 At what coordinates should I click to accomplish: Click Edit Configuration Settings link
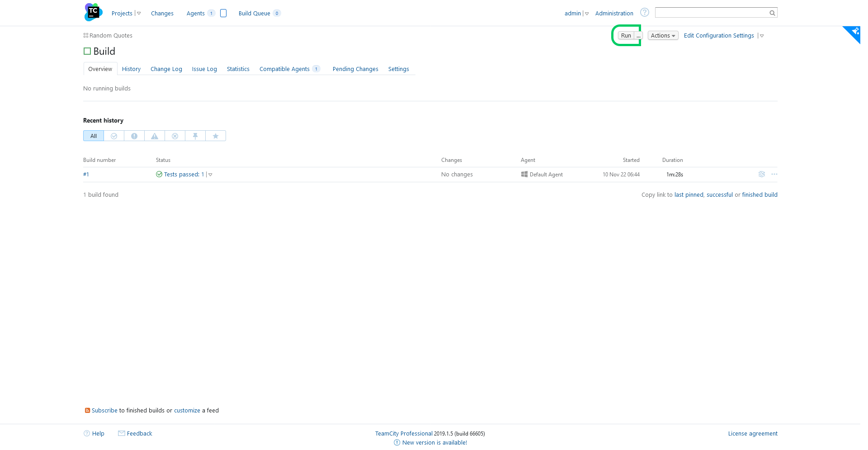click(x=719, y=35)
